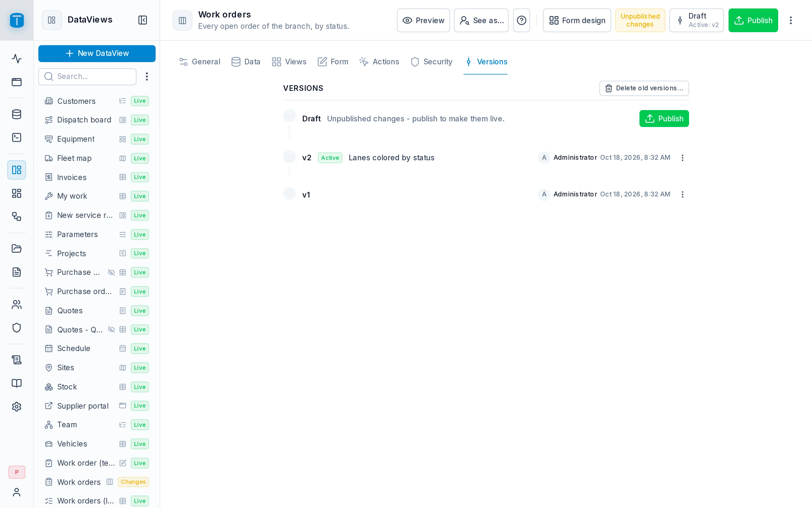
Task: Open the Projects DataView
Action: pos(97,253)
